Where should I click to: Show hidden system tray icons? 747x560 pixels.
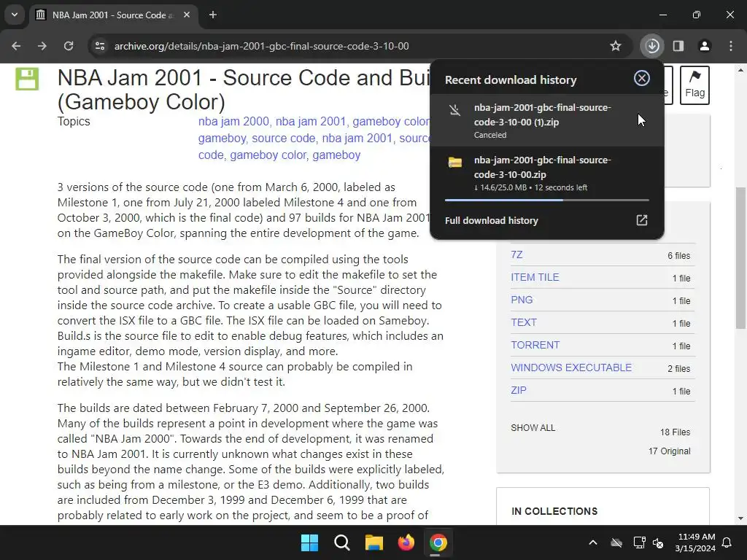point(593,542)
